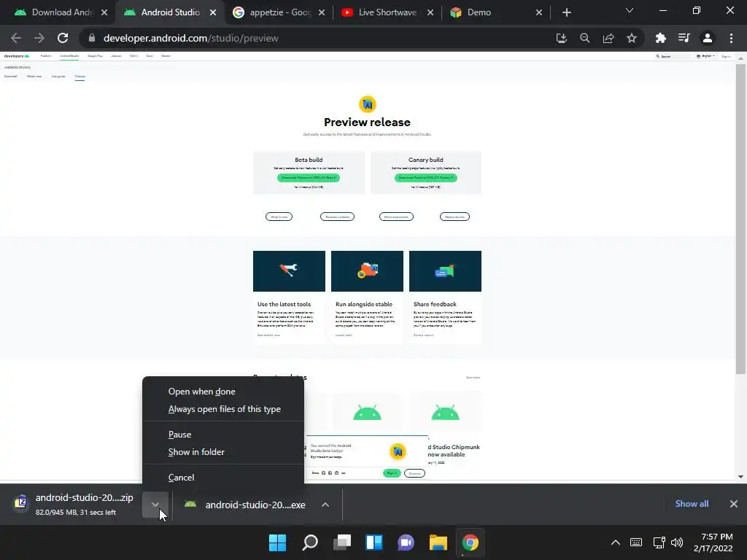Screen dimensions: 747x560
Task: Switch to the Live Shortwave YouTube tab
Action: 388,12
